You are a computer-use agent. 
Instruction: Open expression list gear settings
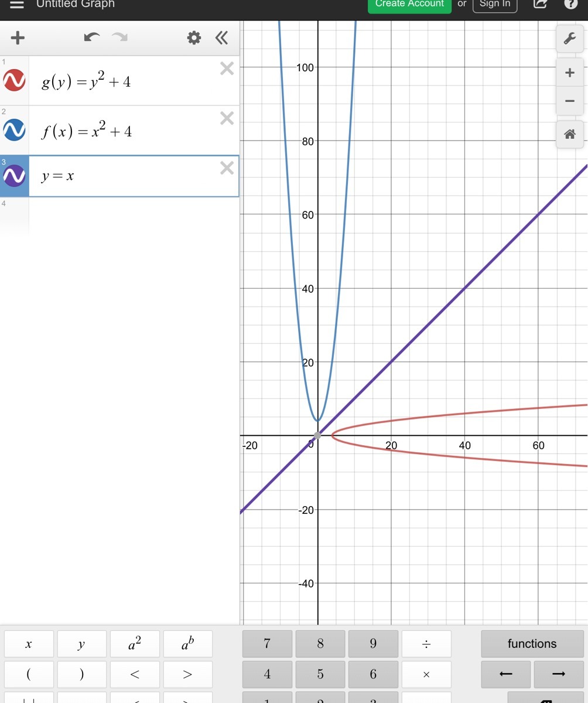(194, 38)
